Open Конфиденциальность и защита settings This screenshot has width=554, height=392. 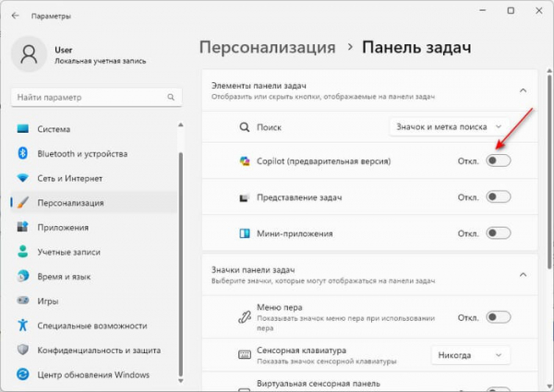click(93, 350)
